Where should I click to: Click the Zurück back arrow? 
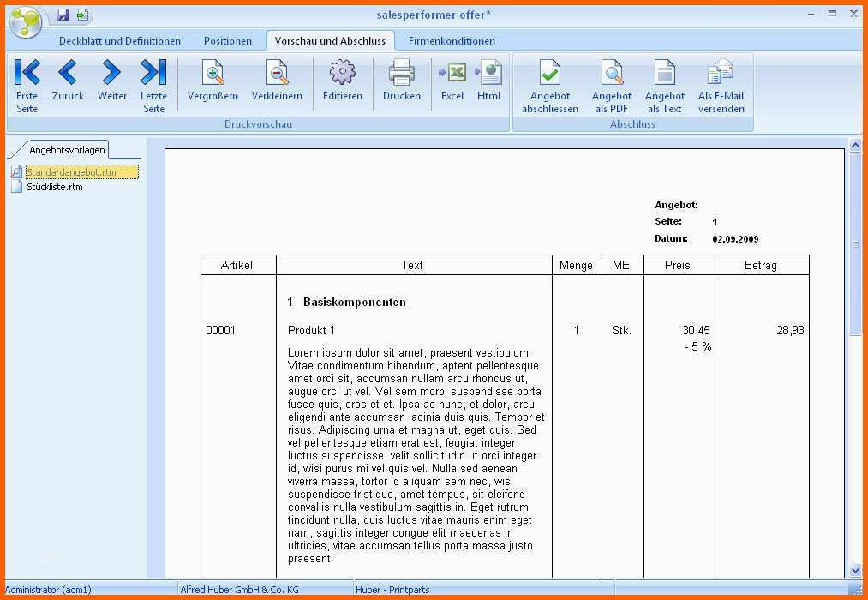pyautogui.click(x=68, y=81)
